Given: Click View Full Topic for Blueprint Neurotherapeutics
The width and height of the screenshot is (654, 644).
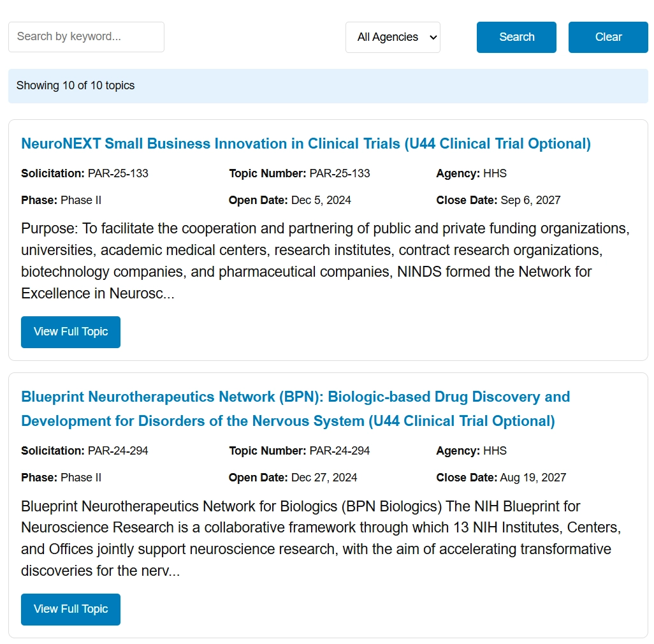Looking at the screenshot, I should (x=71, y=609).
